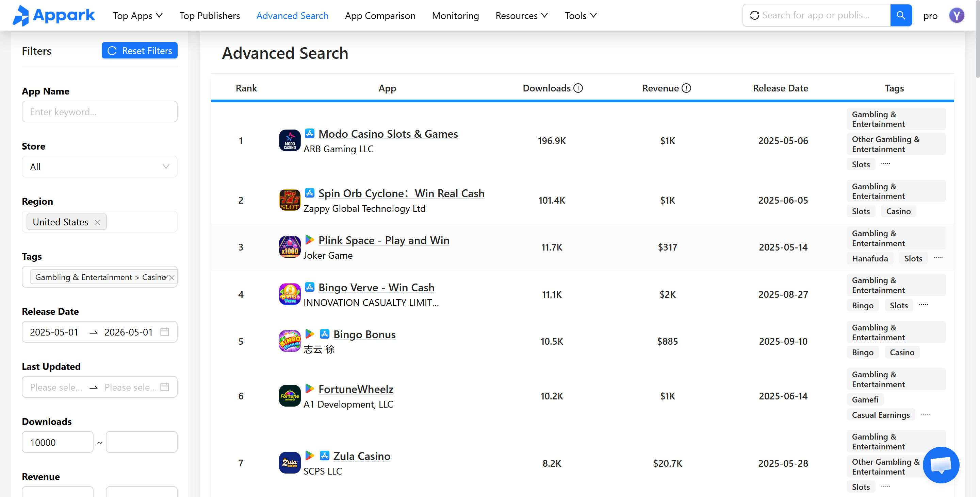Image resolution: width=980 pixels, height=497 pixels.
Task: Click the refresh icon in search box
Action: [754, 15]
